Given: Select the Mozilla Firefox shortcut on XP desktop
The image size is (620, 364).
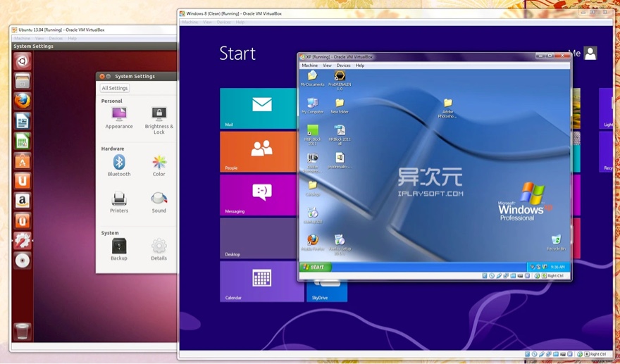Looking at the screenshot, I should [x=312, y=242].
